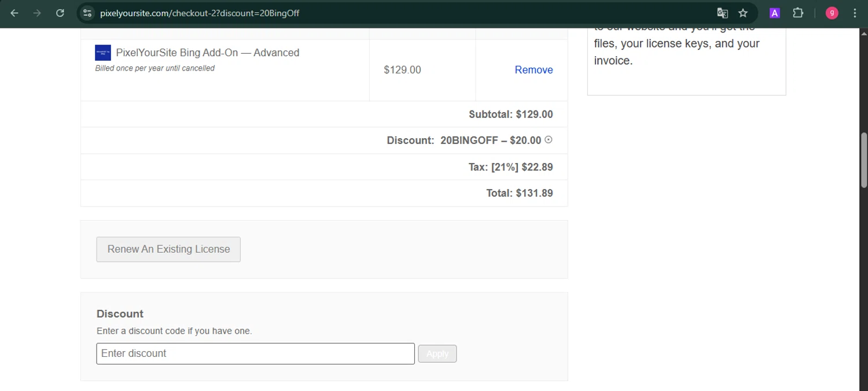Open the Chrome three-dot menu
Image resolution: width=868 pixels, height=391 pixels.
pos(855,13)
